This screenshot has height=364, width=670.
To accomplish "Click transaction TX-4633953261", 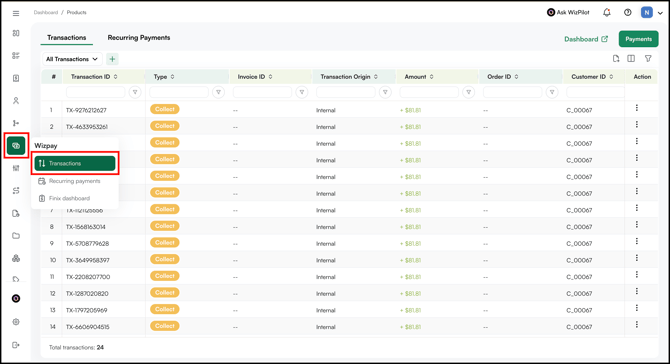I will tap(87, 127).
